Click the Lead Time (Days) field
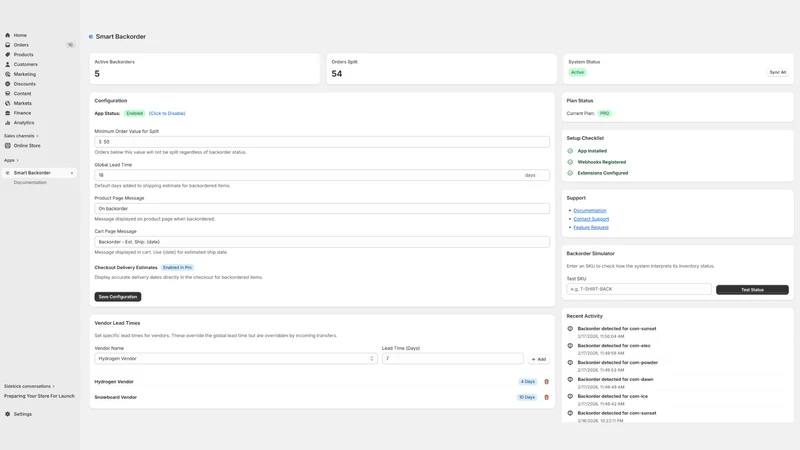Screen dimensions: 800x450 (453, 359)
